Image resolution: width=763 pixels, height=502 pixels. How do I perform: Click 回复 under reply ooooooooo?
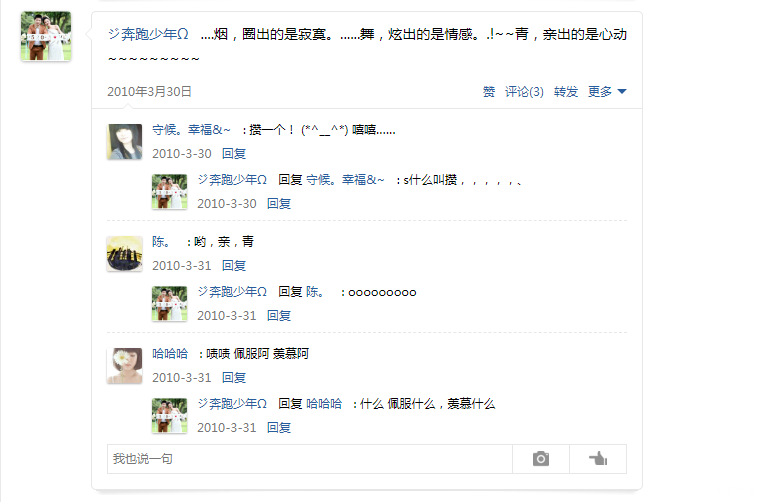[x=279, y=316]
